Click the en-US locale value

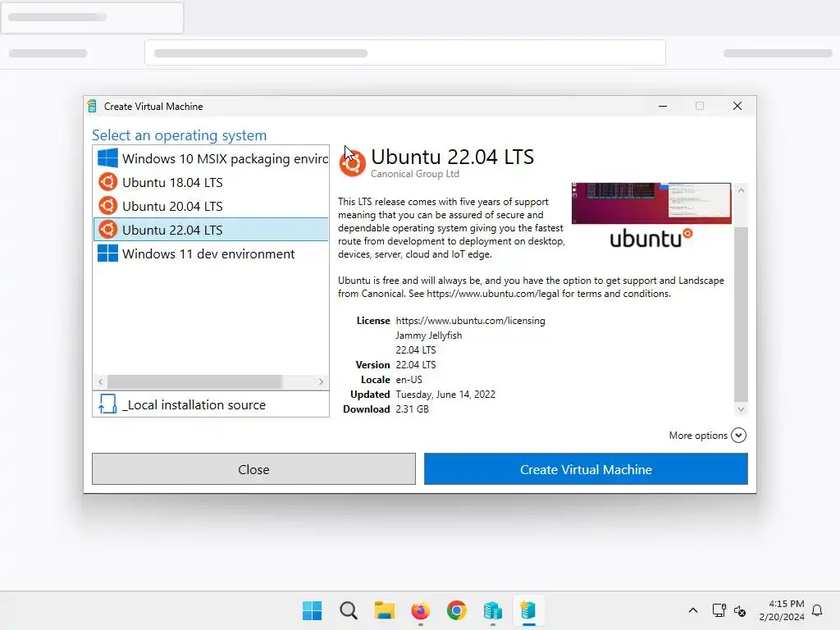409,379
